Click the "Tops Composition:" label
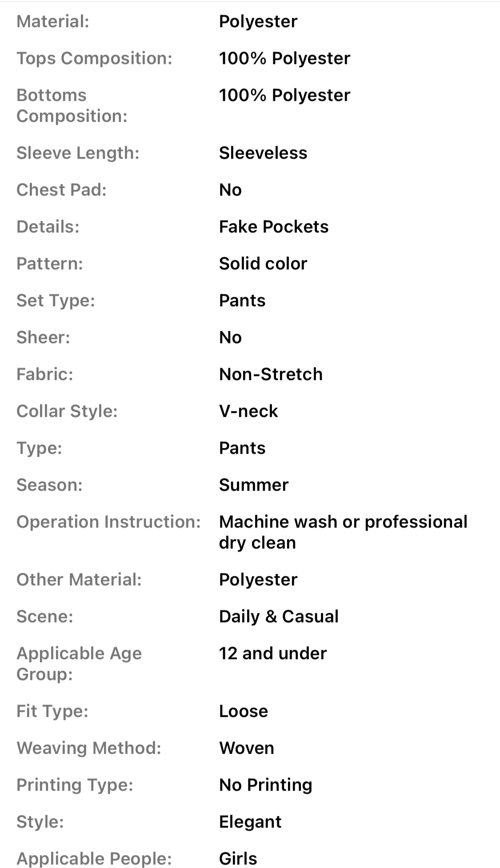The width and height of the screenshot is (500, 868). tap(94, 58)
